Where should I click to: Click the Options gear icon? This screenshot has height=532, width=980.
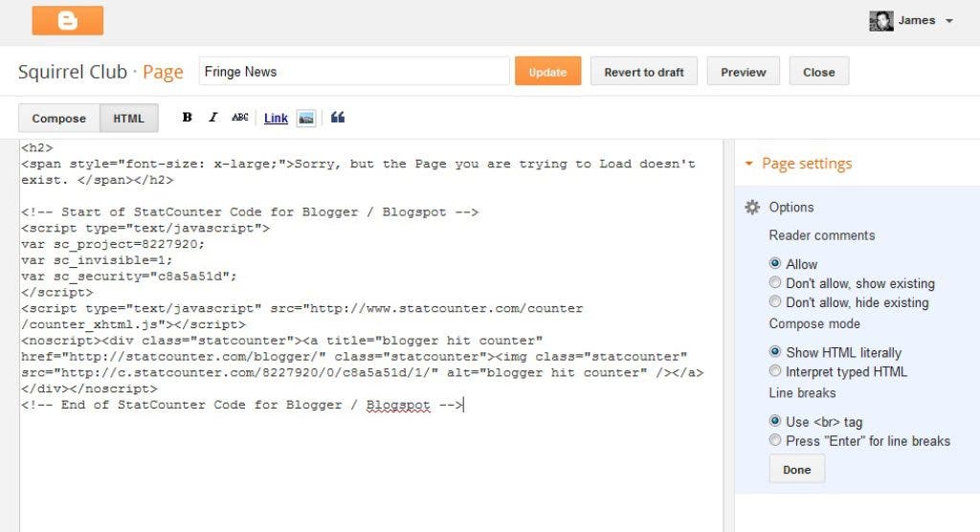pyautogui.click(x=752, y=208)
